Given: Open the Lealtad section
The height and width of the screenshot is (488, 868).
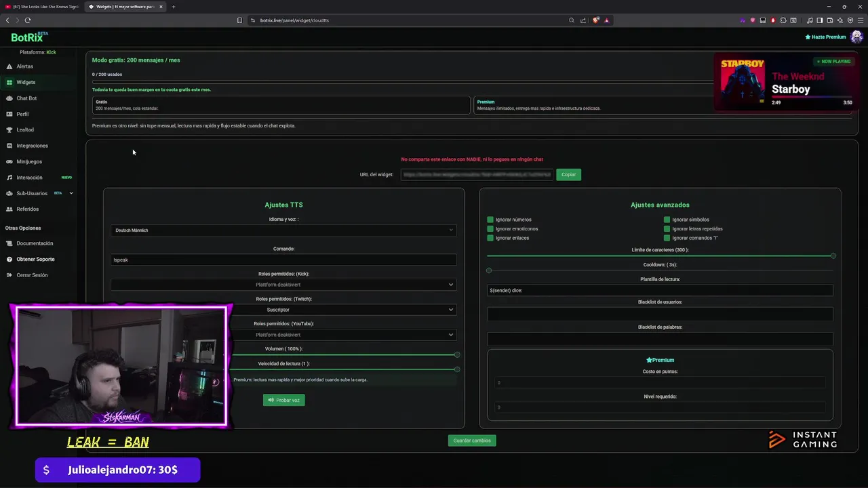Looking at the screenshot, I should tap(25, 129).
